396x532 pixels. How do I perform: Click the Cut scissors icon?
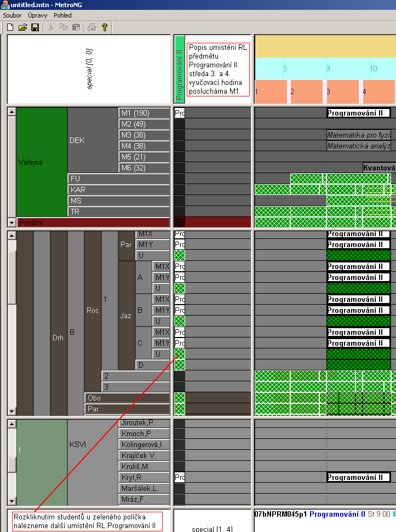tap(51, 27)
